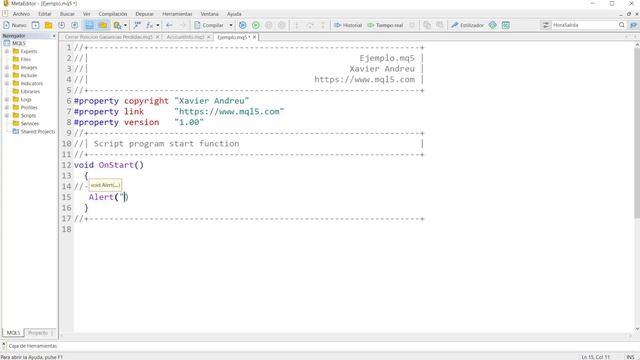Switch to the MQL5 navigator bottom tab

coord(13,333)
